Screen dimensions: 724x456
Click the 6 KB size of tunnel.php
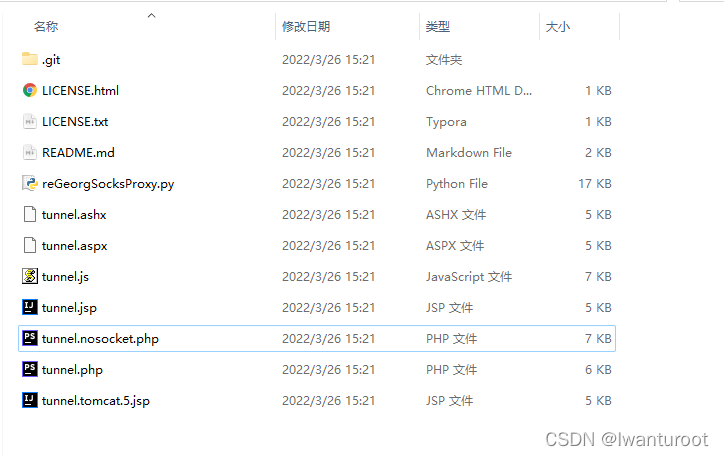[598, 370]
